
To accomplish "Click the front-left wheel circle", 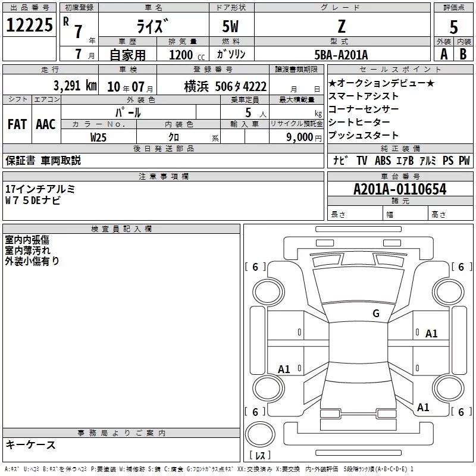I will pos(268,293).
